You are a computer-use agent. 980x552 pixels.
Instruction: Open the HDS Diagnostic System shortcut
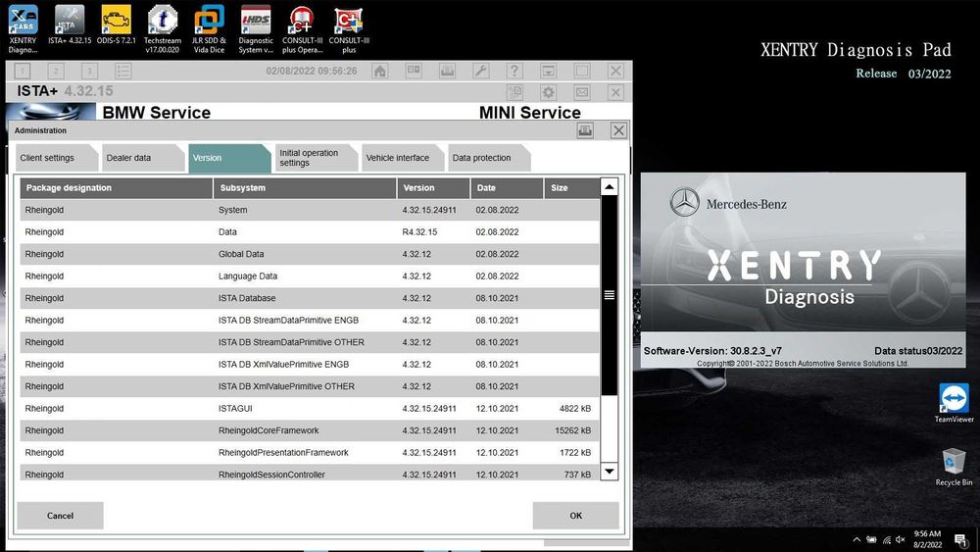pyautogui.click(x=256, y=28)
